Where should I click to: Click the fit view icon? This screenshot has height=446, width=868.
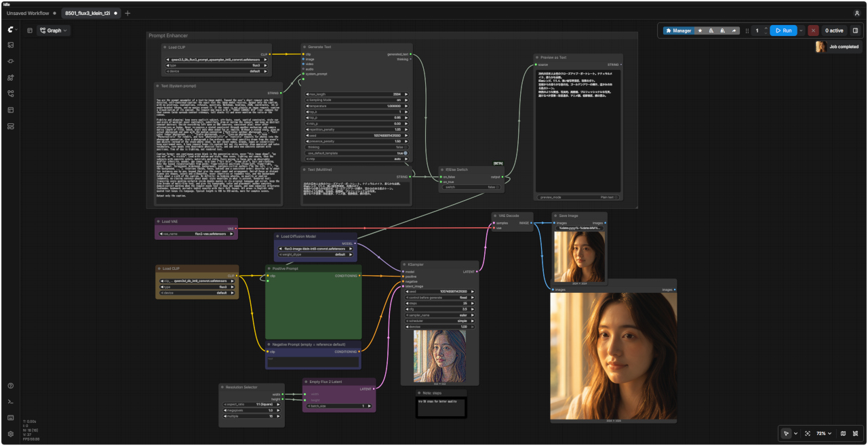[808, 433]
